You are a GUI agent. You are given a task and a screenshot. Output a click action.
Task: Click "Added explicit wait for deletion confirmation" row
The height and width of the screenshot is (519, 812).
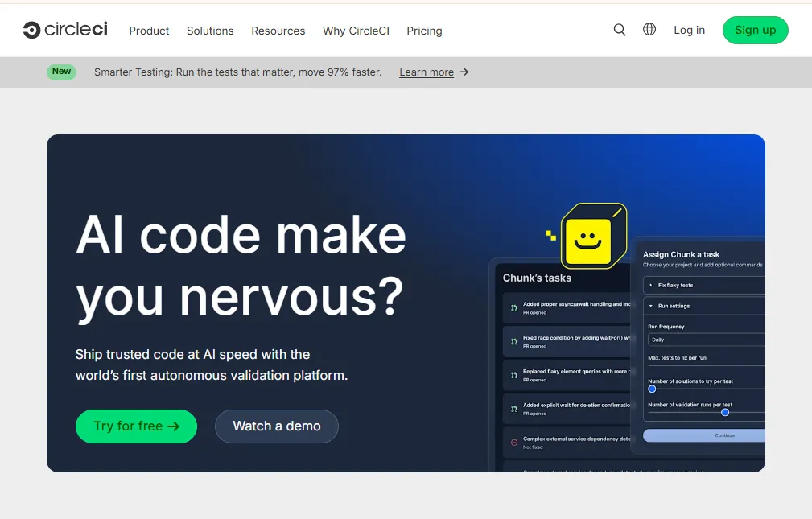click(567, 410)
